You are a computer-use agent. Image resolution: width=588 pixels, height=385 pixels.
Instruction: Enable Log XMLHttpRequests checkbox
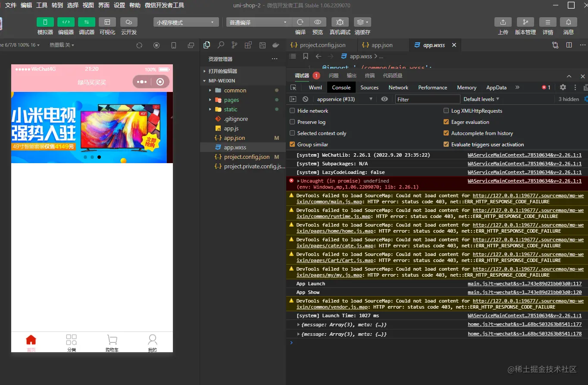[446, 111]
